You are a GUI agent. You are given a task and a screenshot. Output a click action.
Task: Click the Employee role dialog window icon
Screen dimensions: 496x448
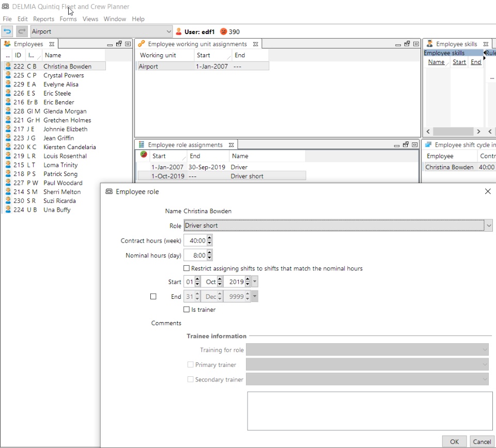[x=109, y=191]
